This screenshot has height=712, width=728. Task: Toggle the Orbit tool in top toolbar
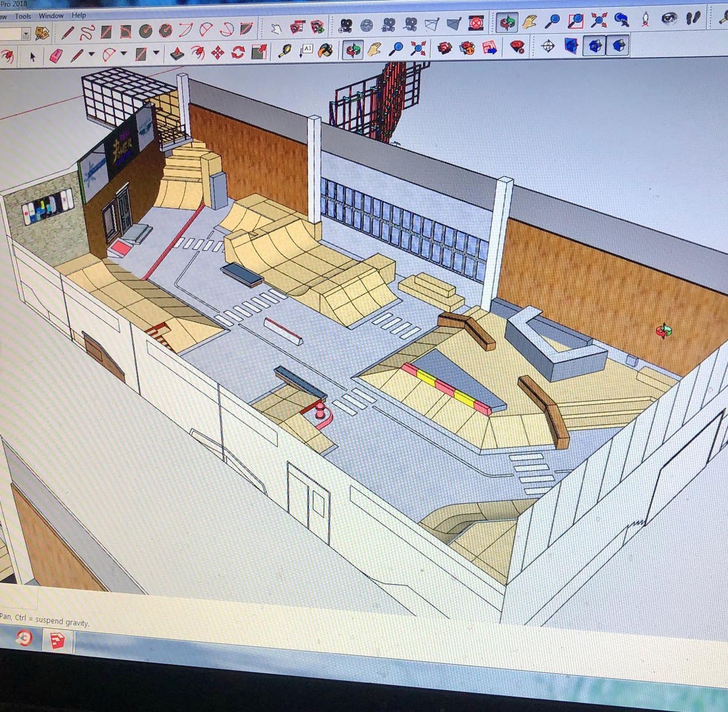[x=507, y=22]
